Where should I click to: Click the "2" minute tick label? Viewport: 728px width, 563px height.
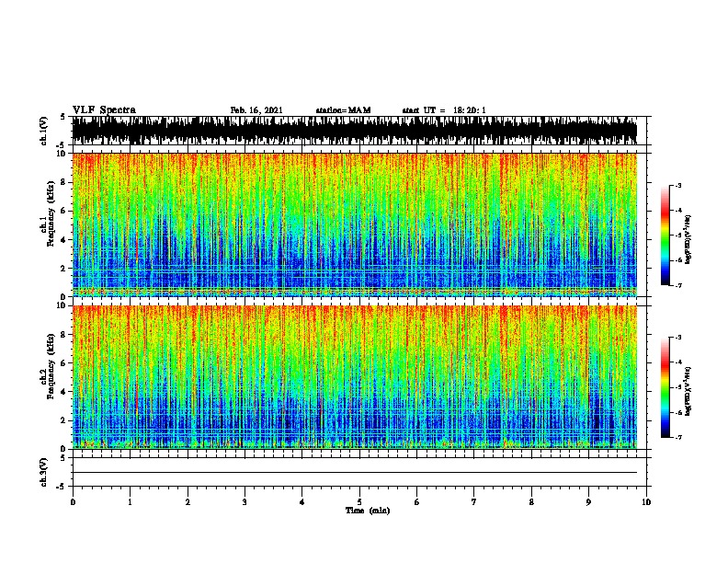[x=188, y=502]
